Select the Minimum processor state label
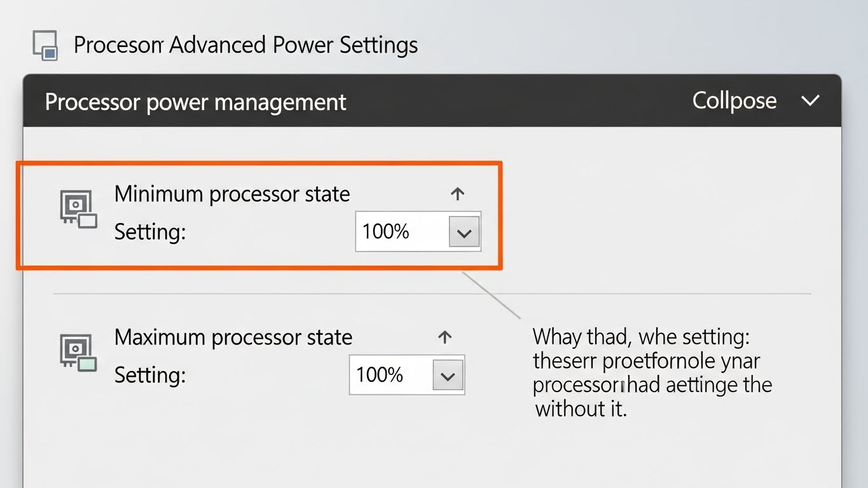This screenshot has height=488, width=868. (232, 194)
